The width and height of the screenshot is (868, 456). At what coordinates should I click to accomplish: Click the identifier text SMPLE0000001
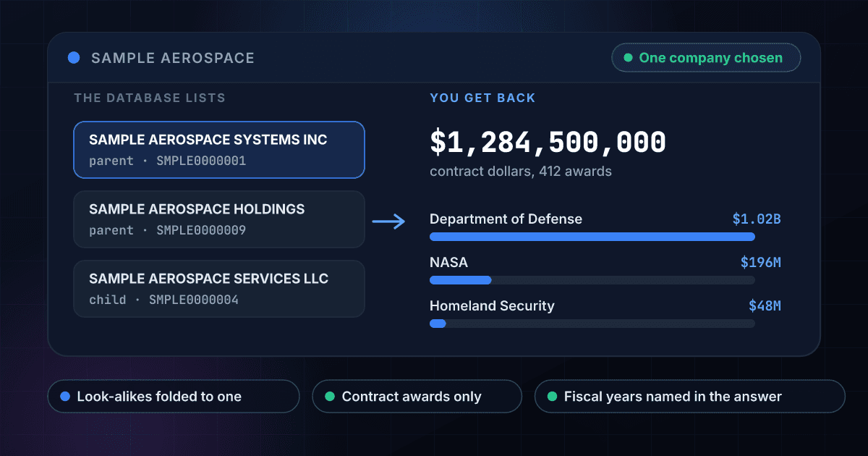click(201, 161)
